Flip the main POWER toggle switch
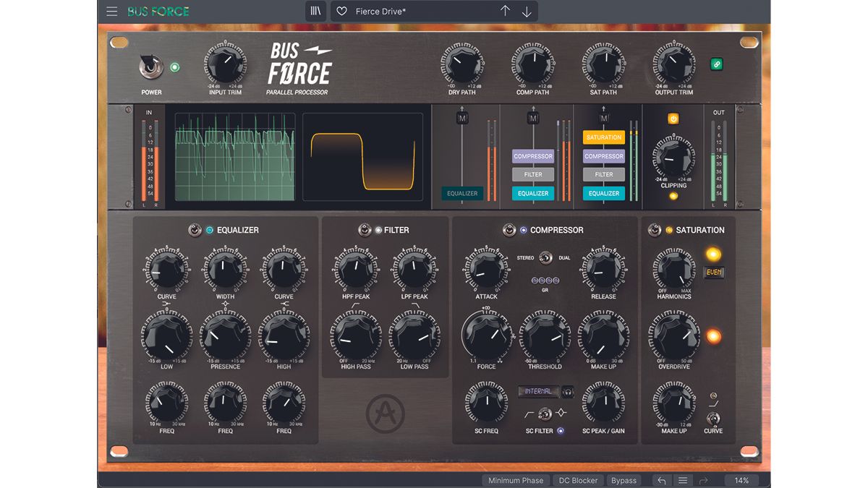This screenshot has width=868, height=488. [x=151, y=68]
